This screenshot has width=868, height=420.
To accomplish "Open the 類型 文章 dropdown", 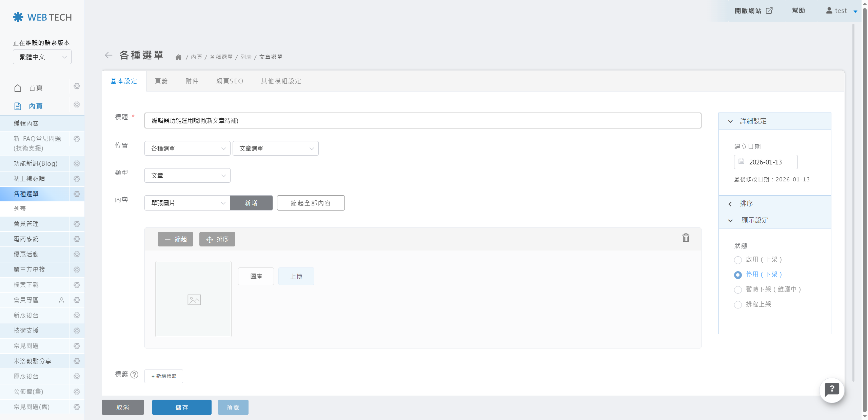I will [187, 176].
